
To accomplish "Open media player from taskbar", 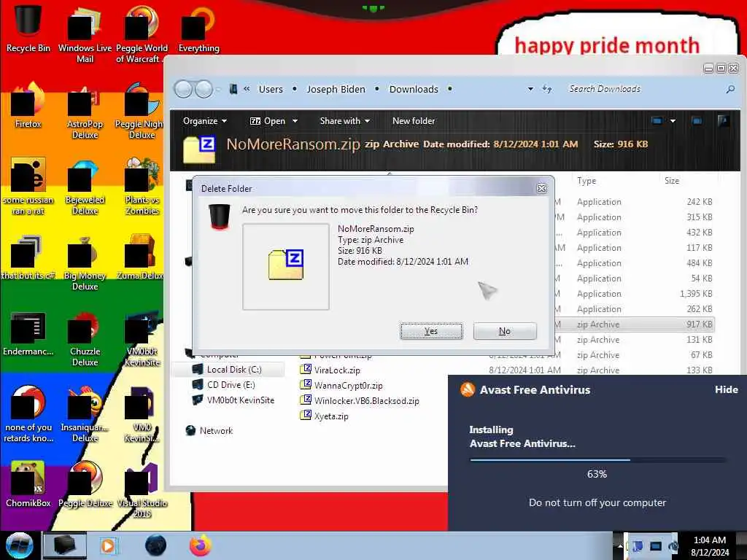I will (x=108, y=545).
